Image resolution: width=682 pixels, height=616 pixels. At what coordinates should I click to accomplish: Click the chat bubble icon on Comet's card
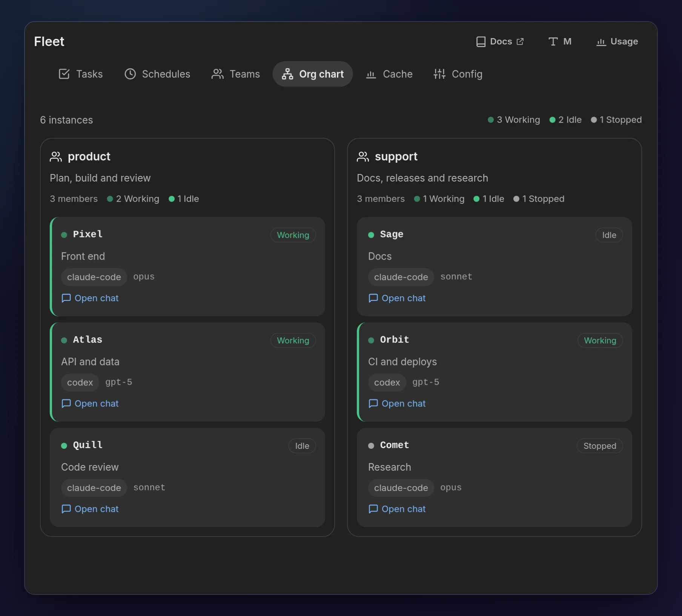[x=373, y=509]
